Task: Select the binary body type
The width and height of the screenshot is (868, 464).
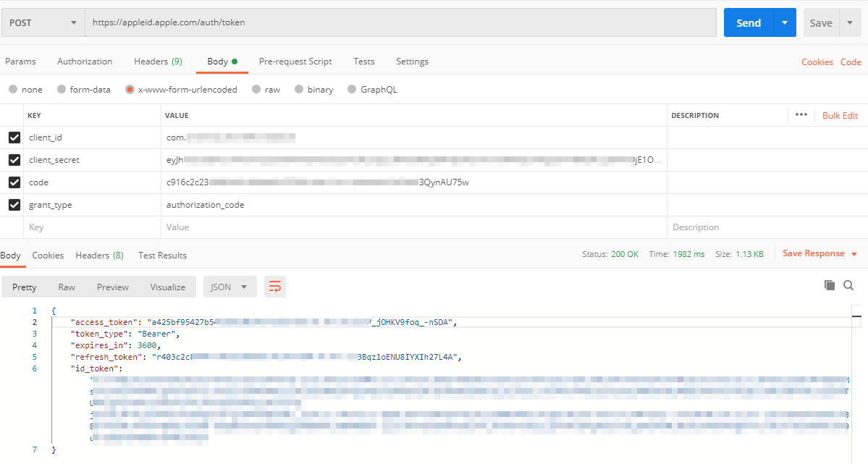Action: coord(314,89)
